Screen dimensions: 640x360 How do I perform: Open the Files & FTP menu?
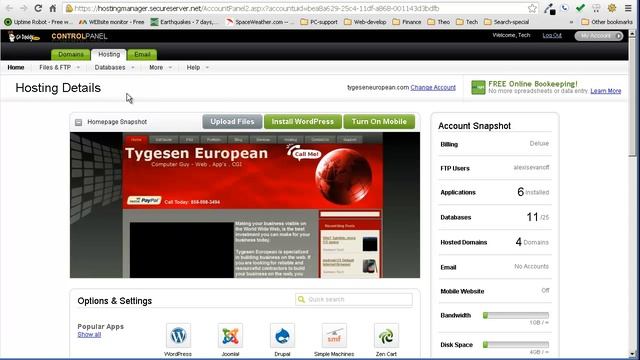[x=59, y=67]
